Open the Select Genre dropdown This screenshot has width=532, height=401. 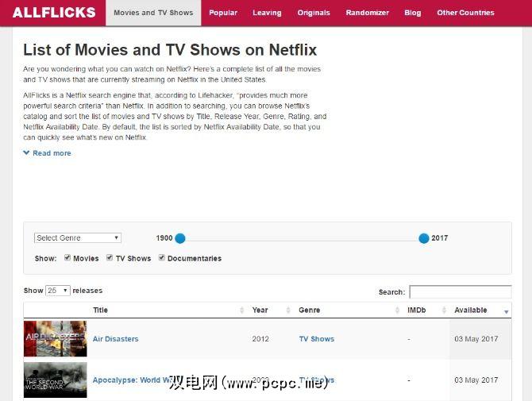pos(78,237)
